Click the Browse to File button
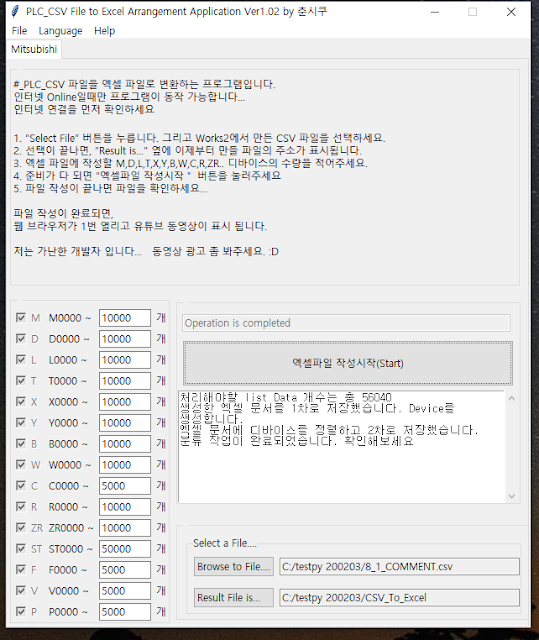Screen dimensions: 539x640 tap(234, 567)
